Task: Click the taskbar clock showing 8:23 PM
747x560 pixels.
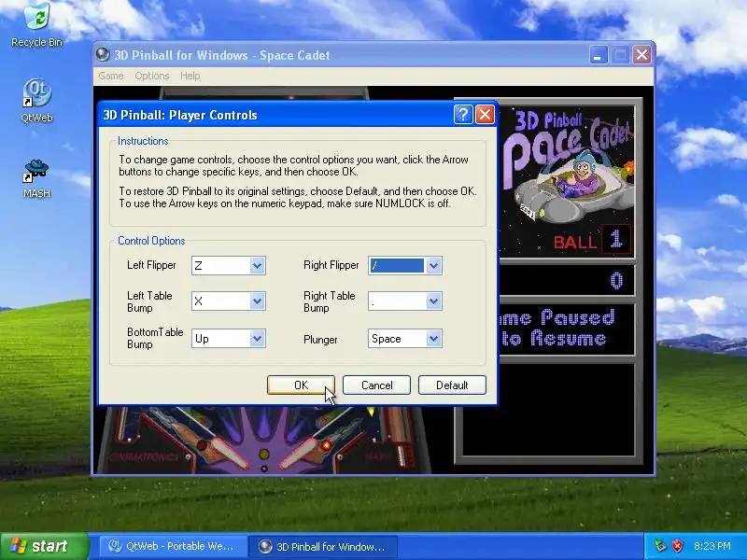Action: coord(712,546)
